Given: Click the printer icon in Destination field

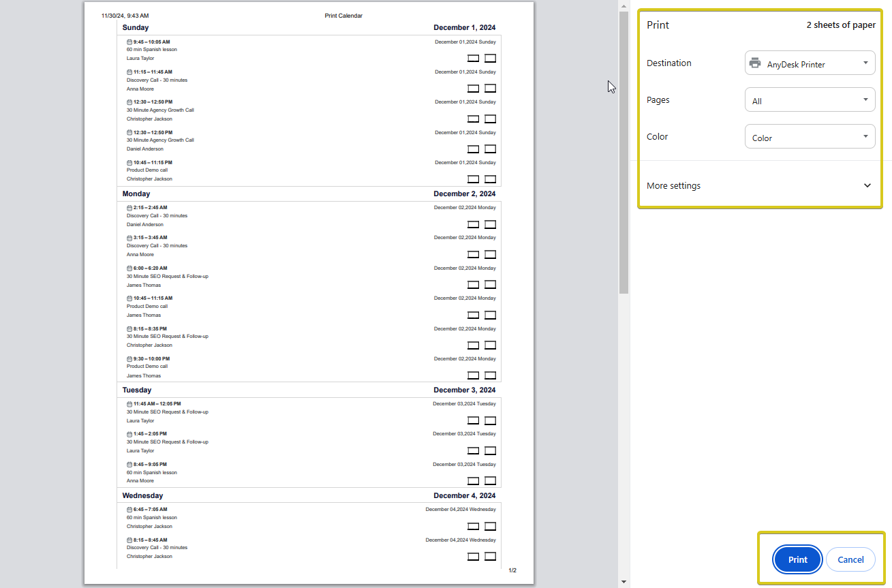Looking at the screenshot, I should tap(755, 63).
